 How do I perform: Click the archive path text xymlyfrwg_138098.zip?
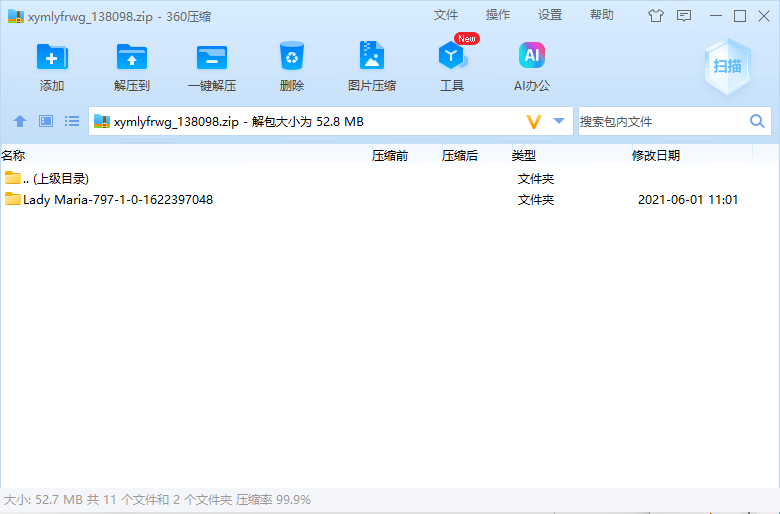[176, 122]
